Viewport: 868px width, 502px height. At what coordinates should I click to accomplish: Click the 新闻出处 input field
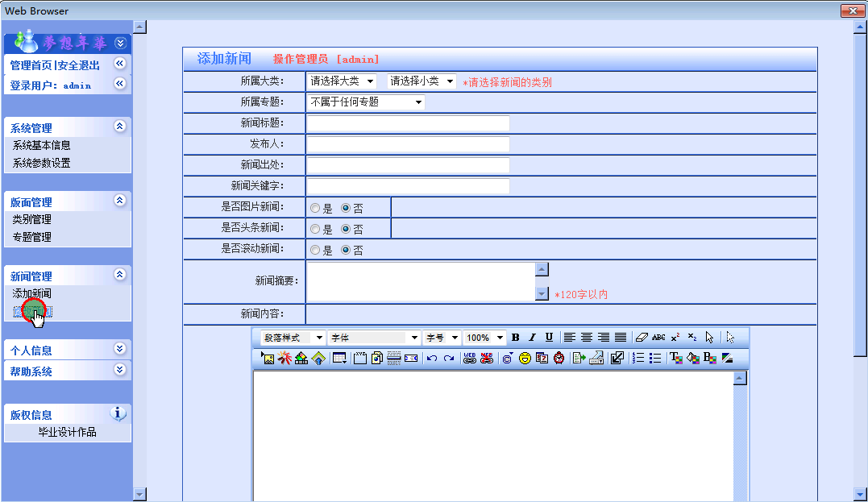click(408, 165)
